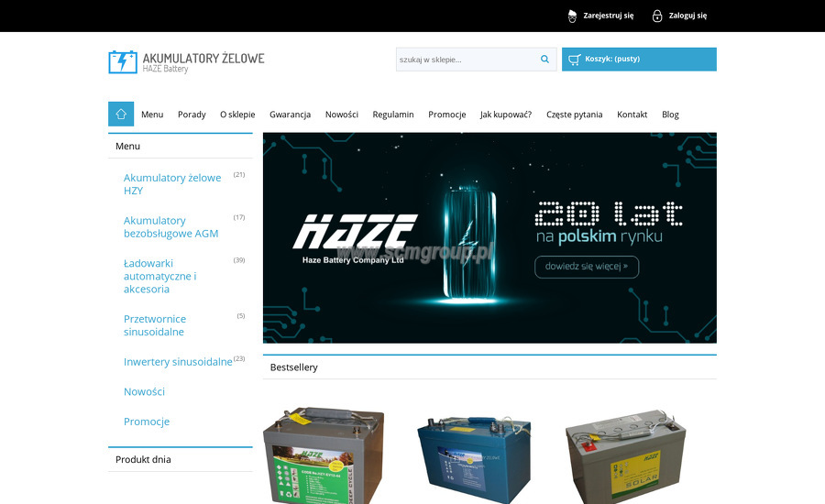Open the green HAZE battery bestseller thumbnail

pyautogui.click(x=323, y=455)
